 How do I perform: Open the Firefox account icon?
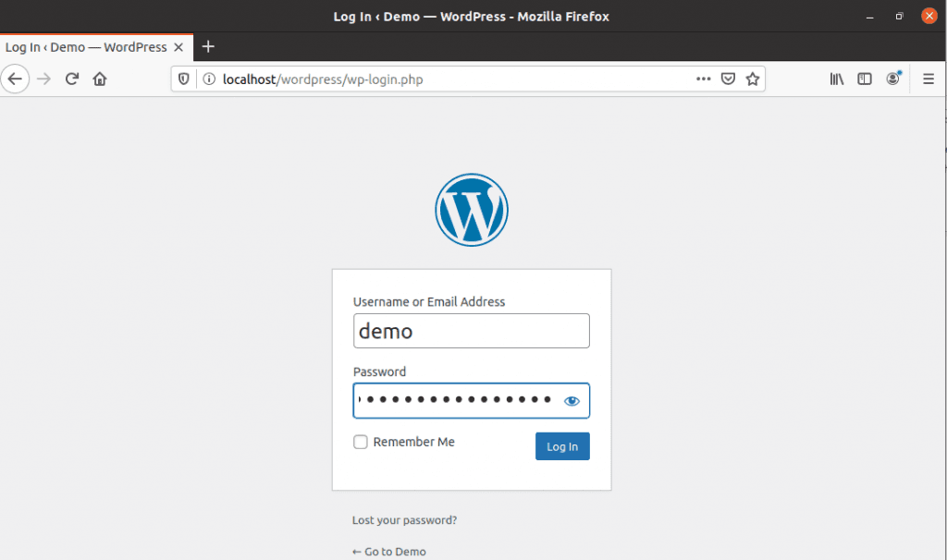(x=893, y=79)
